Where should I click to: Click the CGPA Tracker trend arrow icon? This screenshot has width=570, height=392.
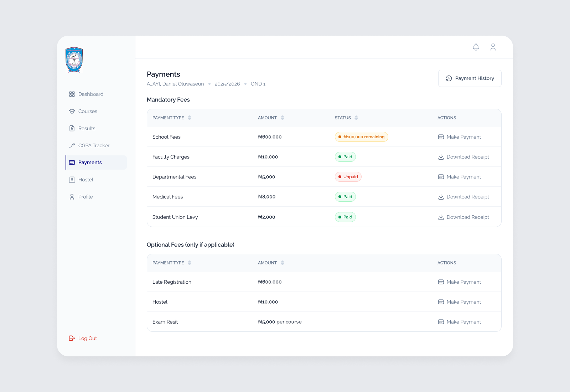[x=72, y=145]
